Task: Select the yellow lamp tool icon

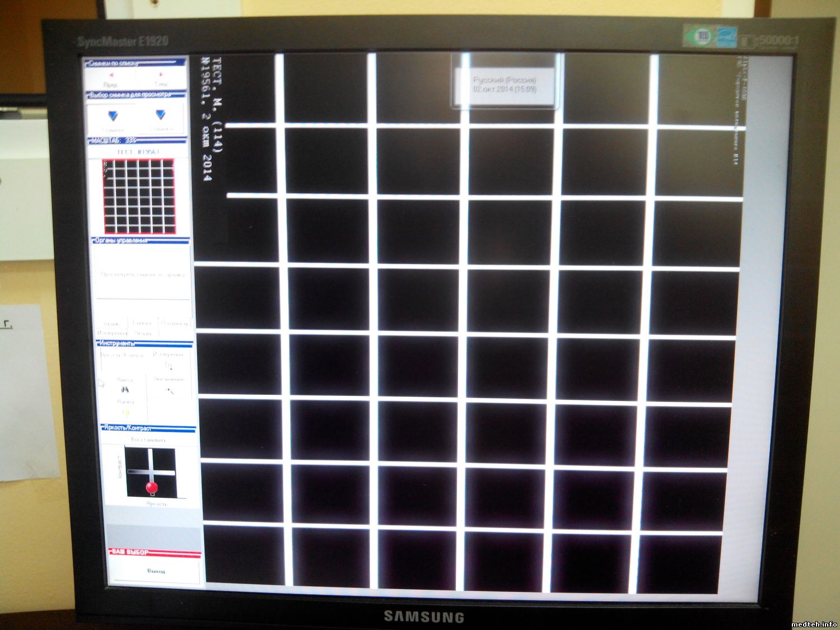Action: 126,412
